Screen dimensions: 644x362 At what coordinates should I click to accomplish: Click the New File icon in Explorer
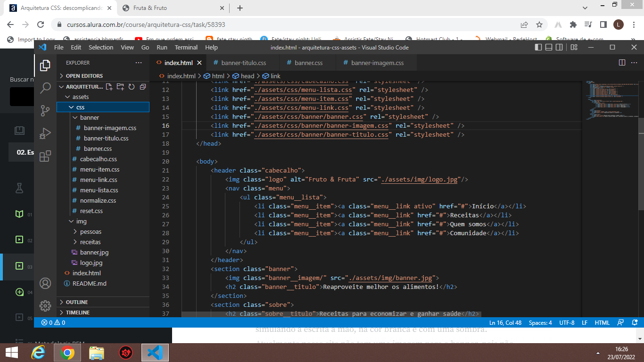pos(109,87)
